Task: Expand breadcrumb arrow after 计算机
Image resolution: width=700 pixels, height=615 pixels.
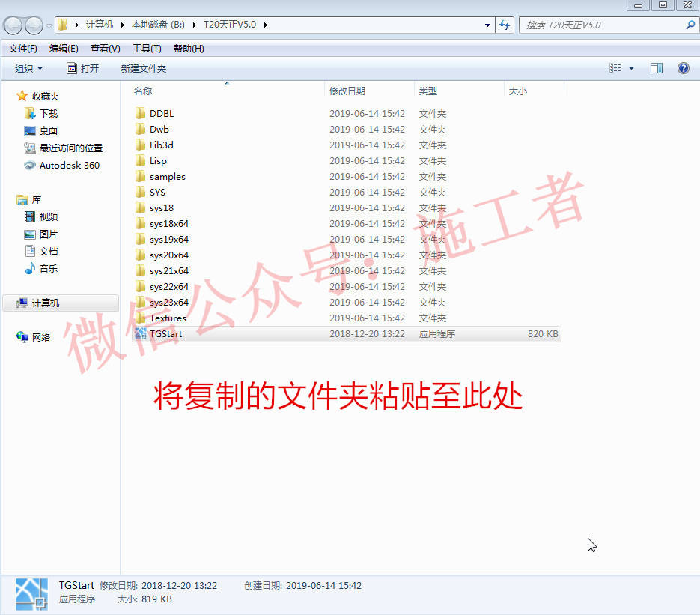Action: click(x=122, y=25)
